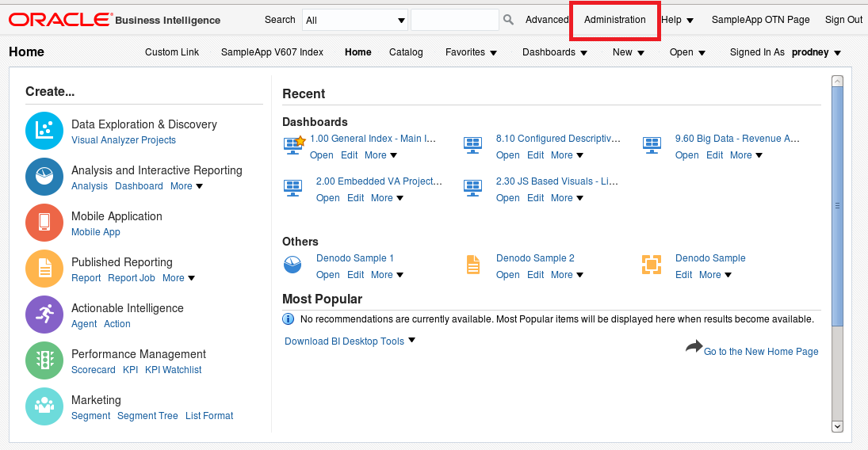Viewport: 868px width, 450px height.
Task: Click the Data Exploration & Discovery icon
Action: pos(44,131)
